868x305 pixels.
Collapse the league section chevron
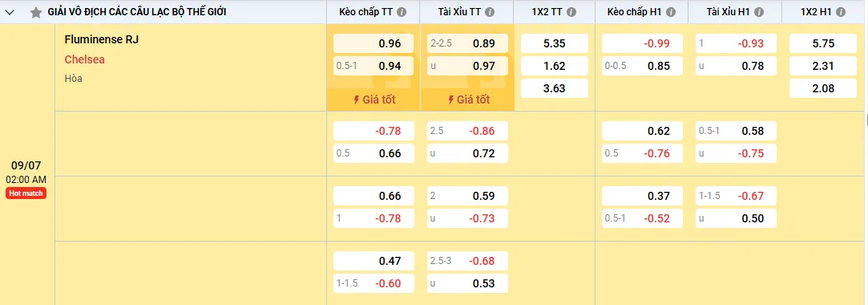click(x=10, y=12)
